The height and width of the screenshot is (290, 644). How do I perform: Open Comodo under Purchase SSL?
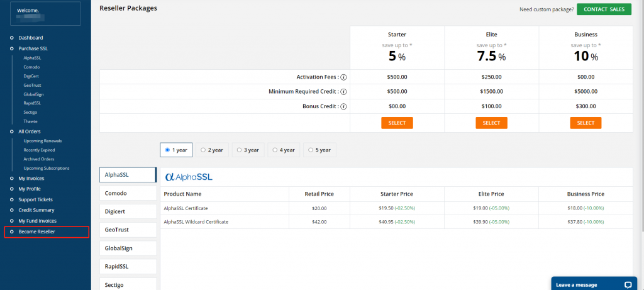point(31,67)
